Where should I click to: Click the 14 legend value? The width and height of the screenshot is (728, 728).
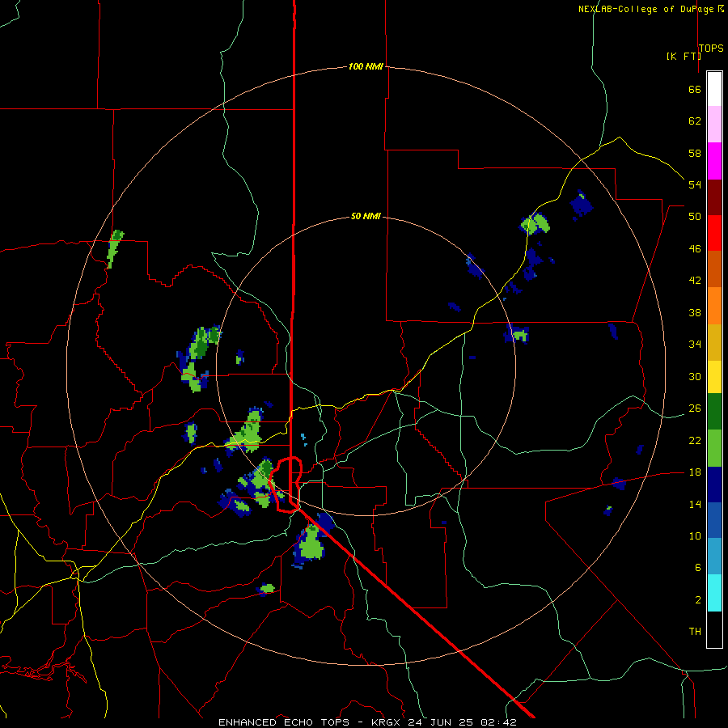click(x=695, y=504)
